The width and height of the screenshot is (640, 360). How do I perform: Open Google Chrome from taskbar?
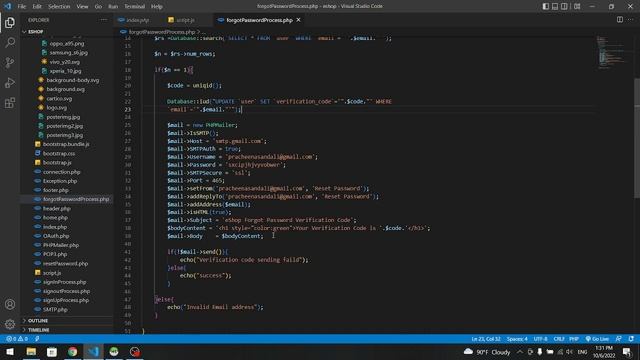[73, 351]
